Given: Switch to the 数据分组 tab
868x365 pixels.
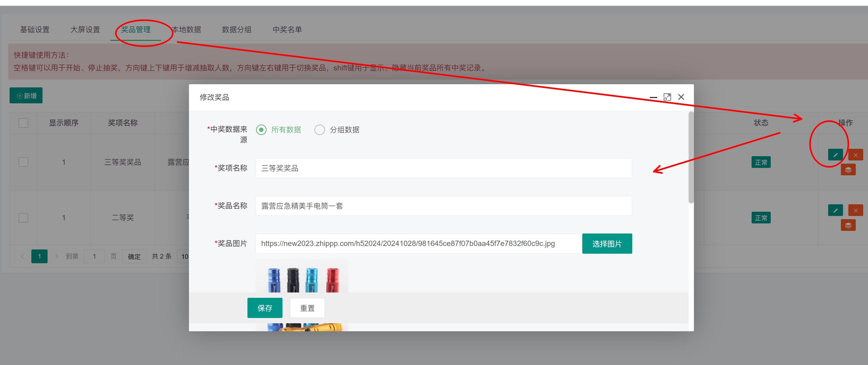Looking at the screenshot, I should pyautogui.click(x=237, y=30).
